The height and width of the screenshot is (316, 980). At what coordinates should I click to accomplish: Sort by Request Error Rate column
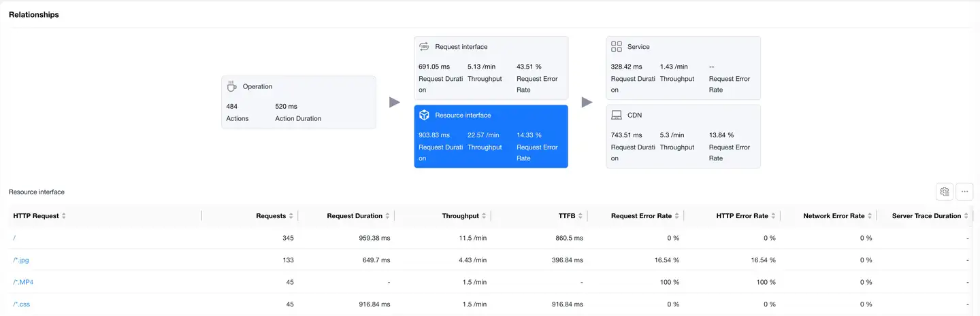[x=677, y=216]
